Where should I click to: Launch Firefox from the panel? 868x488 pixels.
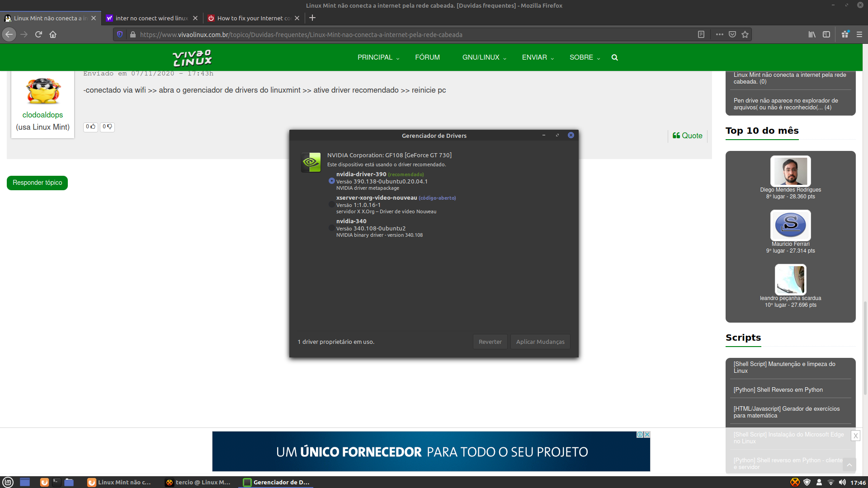(44, 482)
